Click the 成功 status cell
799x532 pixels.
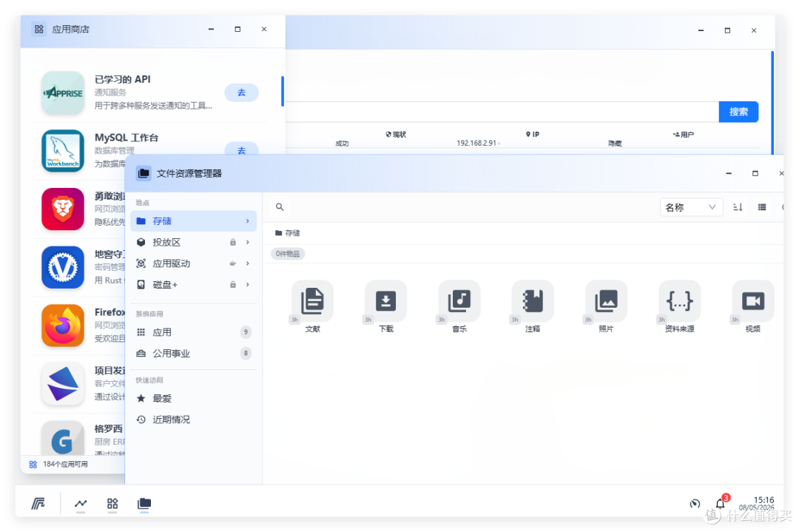coord(342,144)
